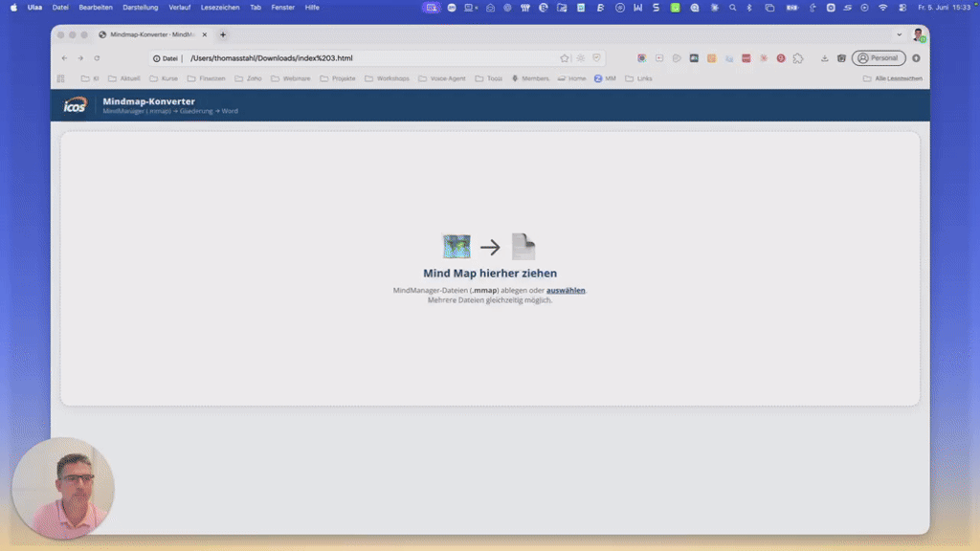
Task: Click the browser forward arrow
Action: point(80,58)
